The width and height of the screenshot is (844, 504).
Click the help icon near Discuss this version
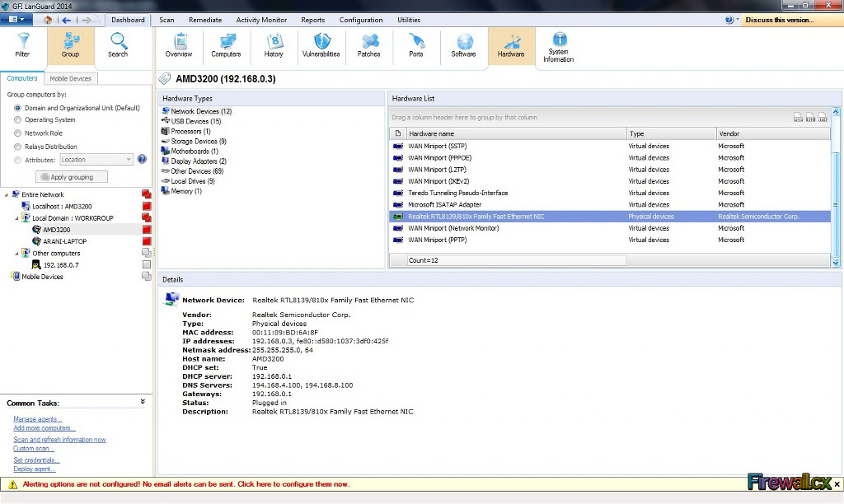729,20
